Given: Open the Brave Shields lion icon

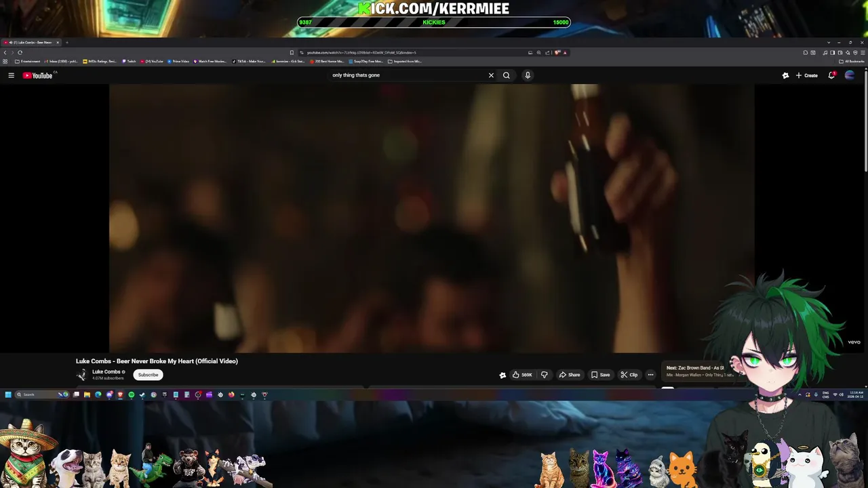Looking at the screenshot, I should (557, 52).
